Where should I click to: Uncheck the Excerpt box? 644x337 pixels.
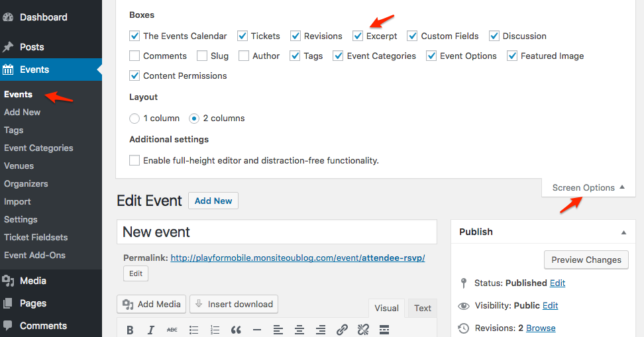[x=358, y=36]
